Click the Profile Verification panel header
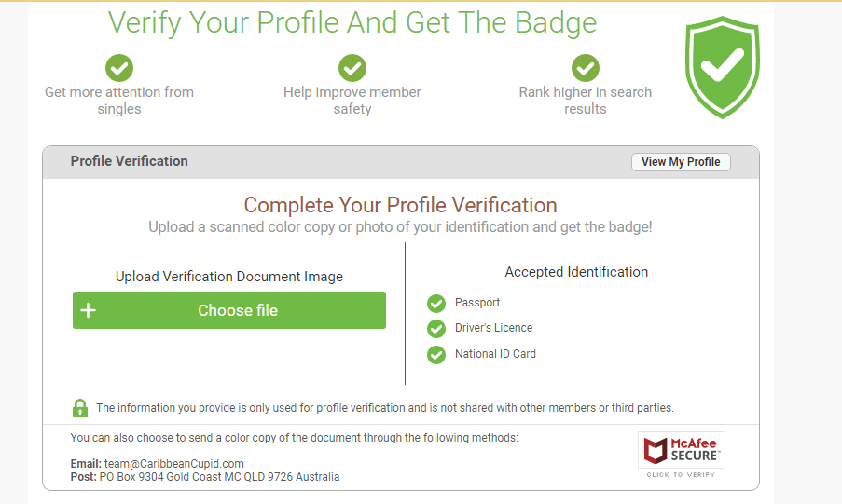The image size is (842, 504). coord(130,161)
